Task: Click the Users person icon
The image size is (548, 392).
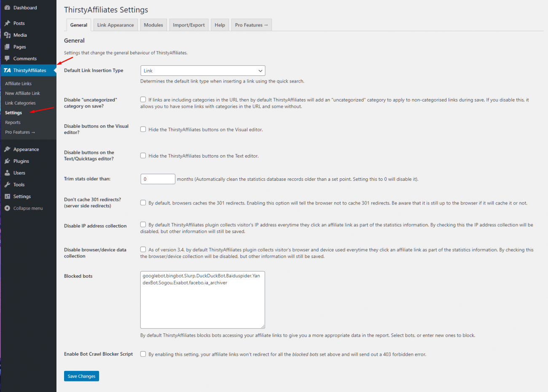Action: [x=7, y=173]
